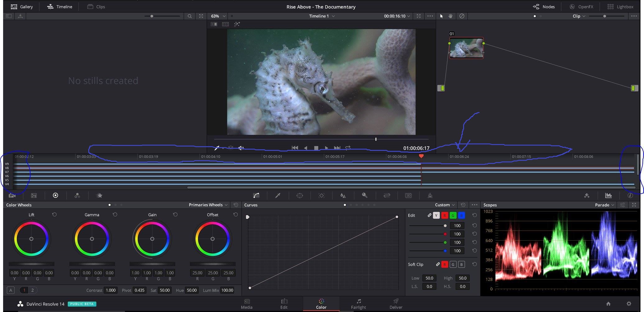
Task: Toggle the A auto balance button
Action: click(11, 290)
